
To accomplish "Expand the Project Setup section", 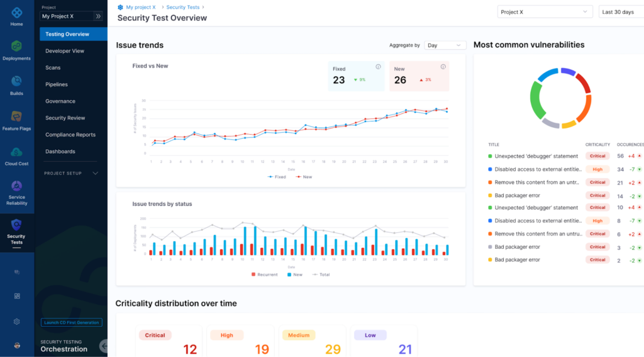I will point(71,173).
